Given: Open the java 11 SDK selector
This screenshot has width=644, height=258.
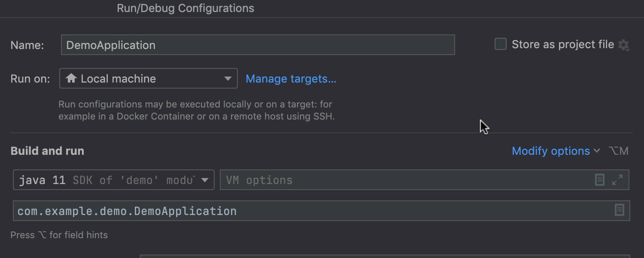Looking at the screenshot, I should pyautogui.click(x=107, y=180).
